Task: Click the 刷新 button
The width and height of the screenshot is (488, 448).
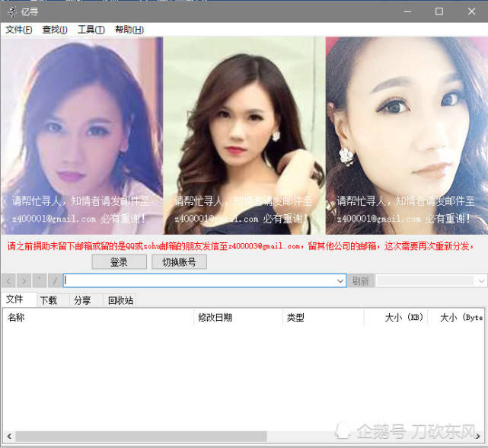Action: tap(360, 281)
